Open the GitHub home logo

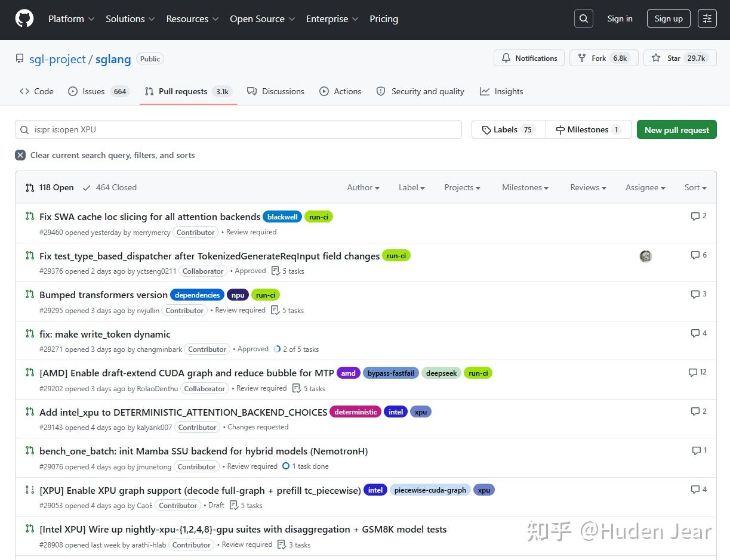pos(24,18)
